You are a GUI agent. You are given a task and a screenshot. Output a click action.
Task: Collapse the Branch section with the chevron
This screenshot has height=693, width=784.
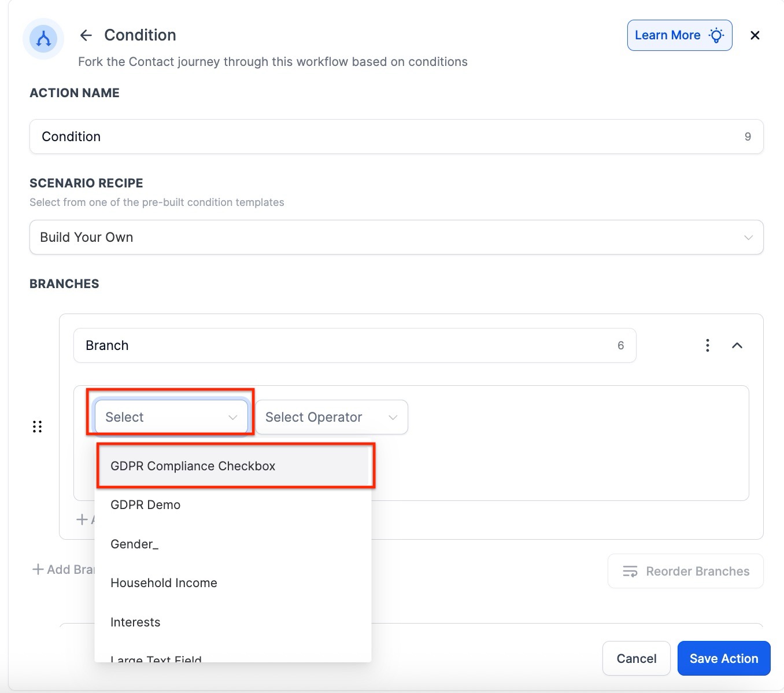click(737, 345)
